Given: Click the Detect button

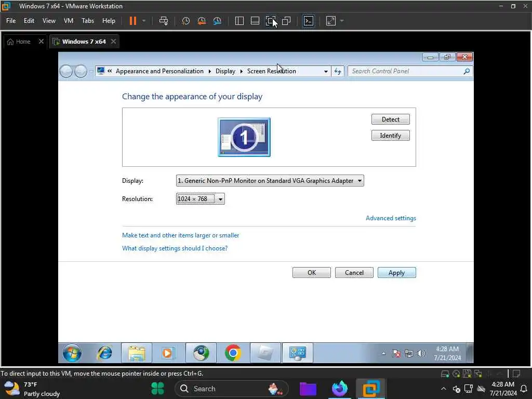Looking at the screenshot, I should click(391, 119).
